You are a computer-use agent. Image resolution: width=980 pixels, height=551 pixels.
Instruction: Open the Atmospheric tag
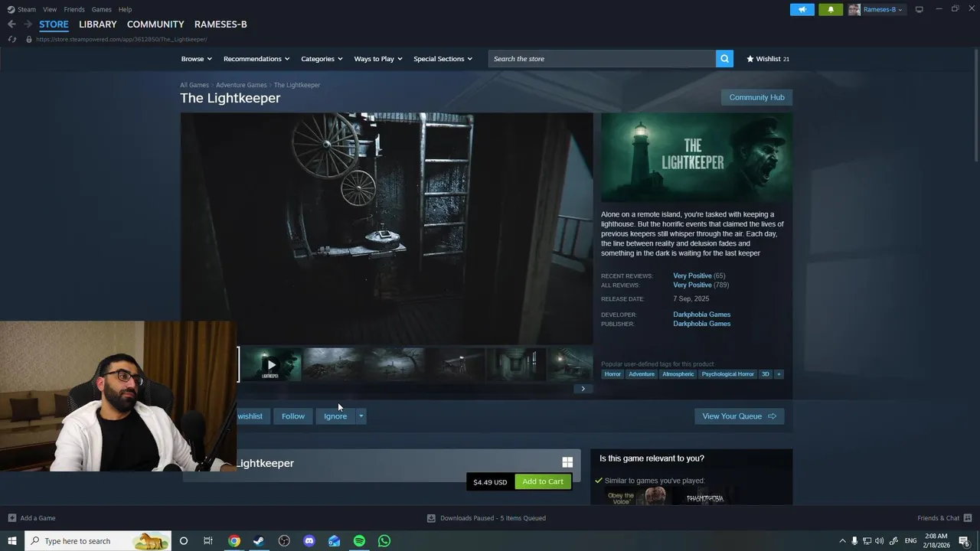tap(678, 374)
